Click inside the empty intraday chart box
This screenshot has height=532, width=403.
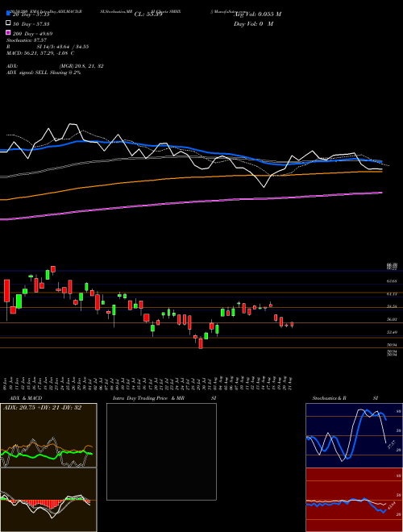click(x=161, y=451)
